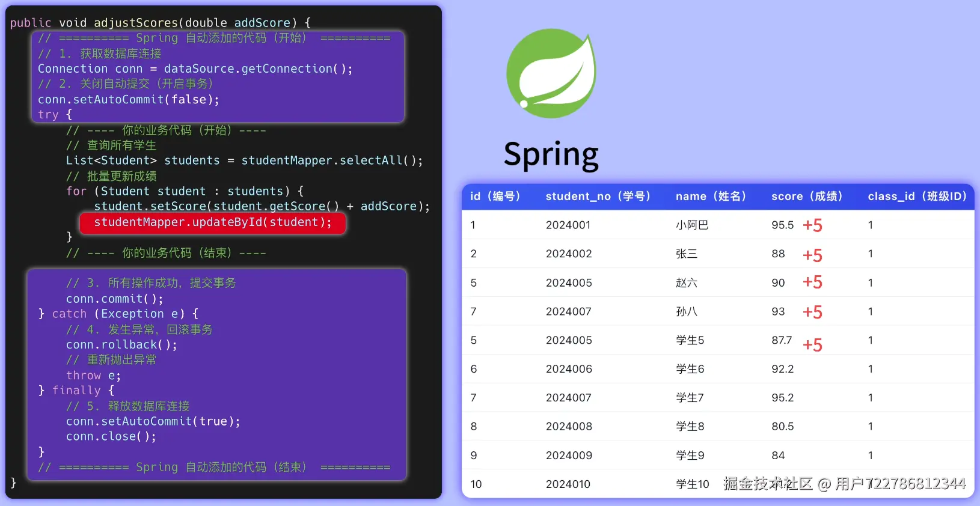Click the "Spring" wordmark below the logo

point(551,155)
